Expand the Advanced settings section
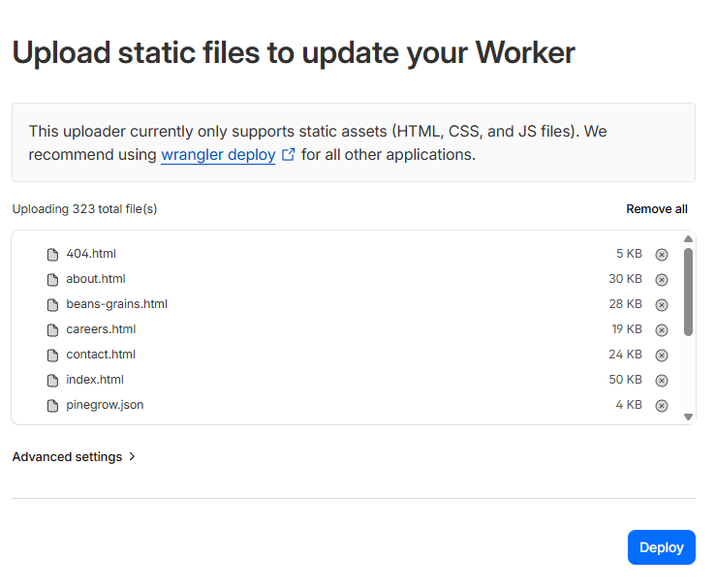The height and width of the screenshot is (588, 716). pyautogui.click(x=67, y=456)
